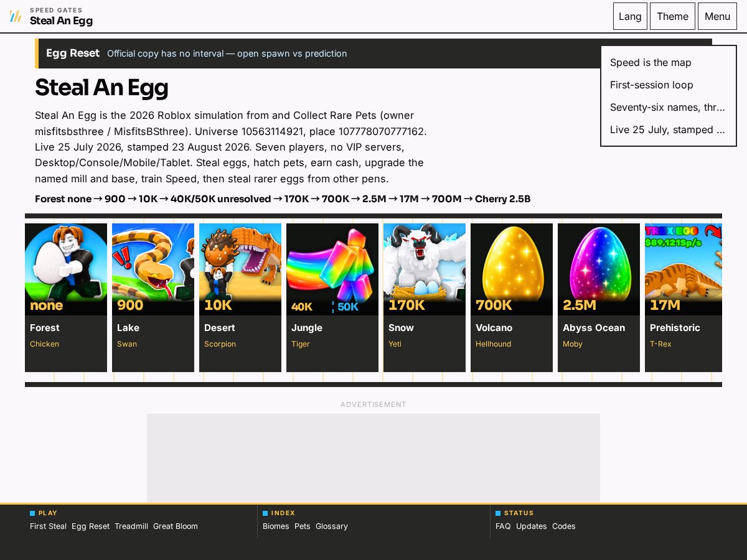The width and height of the screenshot is (747, 560).
Task: Open the Lake card title
Action: 128,328
